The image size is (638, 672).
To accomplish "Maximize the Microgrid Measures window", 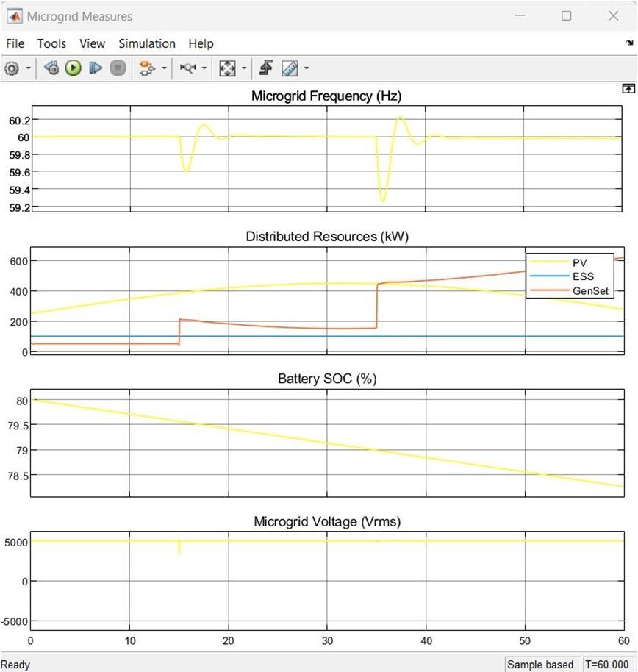I will click(567, 16).
